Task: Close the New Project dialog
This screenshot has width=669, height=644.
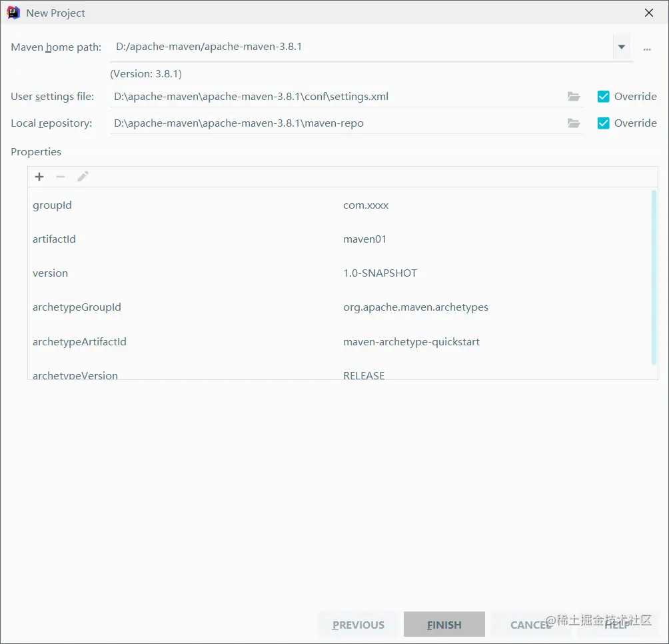Action: coord(649,13)
